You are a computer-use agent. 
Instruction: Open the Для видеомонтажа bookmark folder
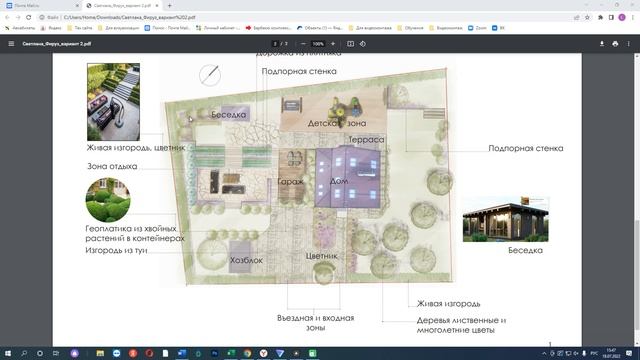[370, 28]
